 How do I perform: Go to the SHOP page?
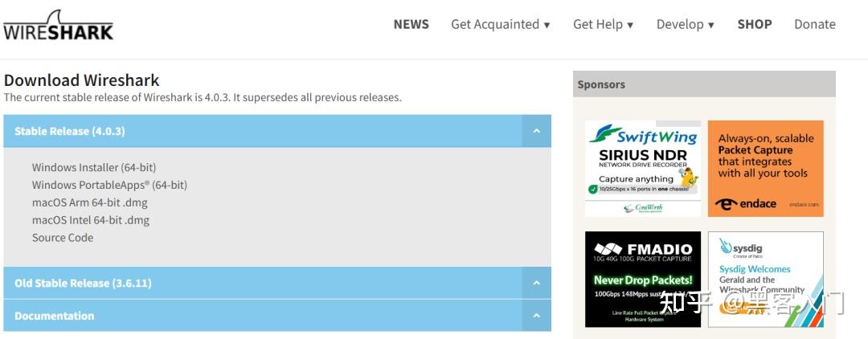pos(754,24)
